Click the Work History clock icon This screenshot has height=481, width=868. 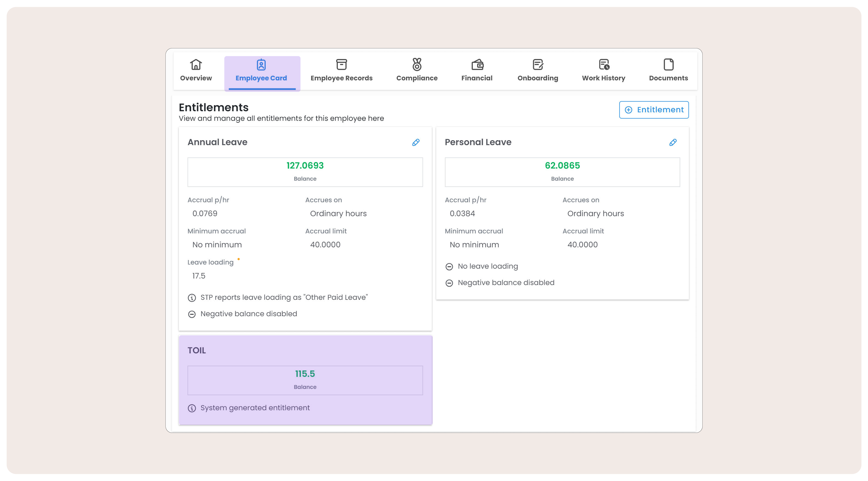604,64
